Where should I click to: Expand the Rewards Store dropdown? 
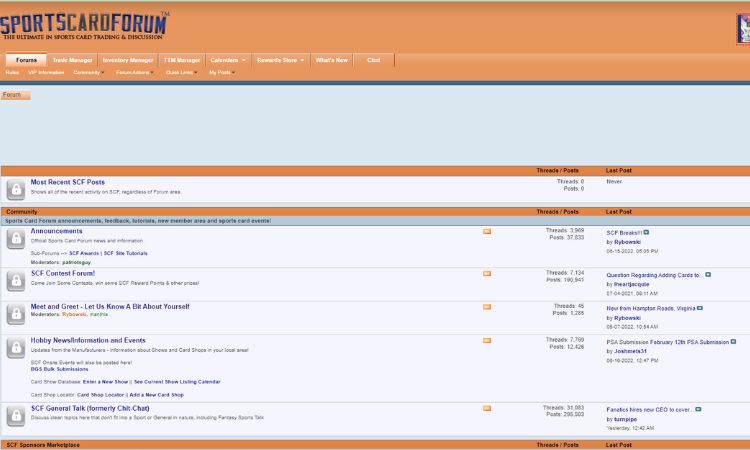pos(280,60)
